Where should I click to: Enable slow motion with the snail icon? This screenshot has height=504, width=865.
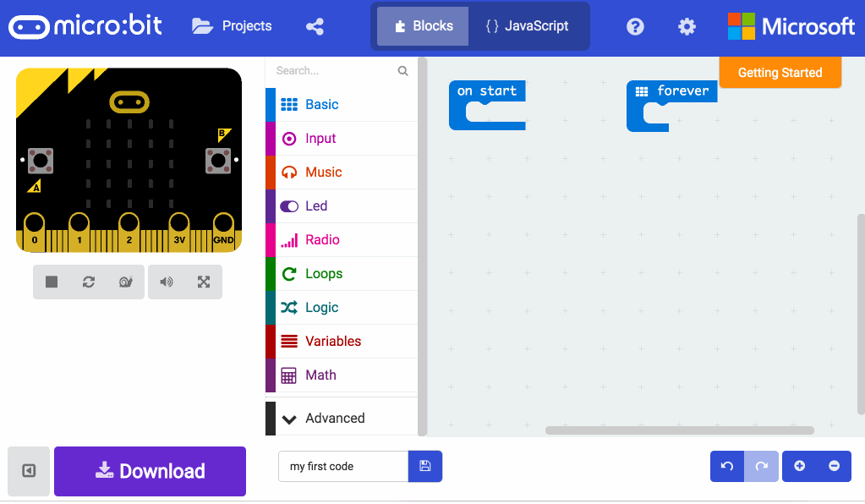coord(125,282)
